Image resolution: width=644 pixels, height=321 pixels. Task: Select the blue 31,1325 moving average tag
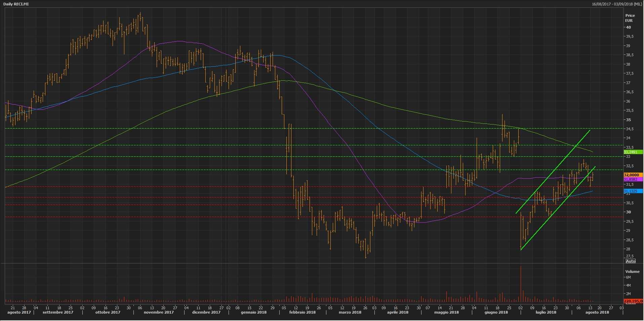[x=633, y=191]
